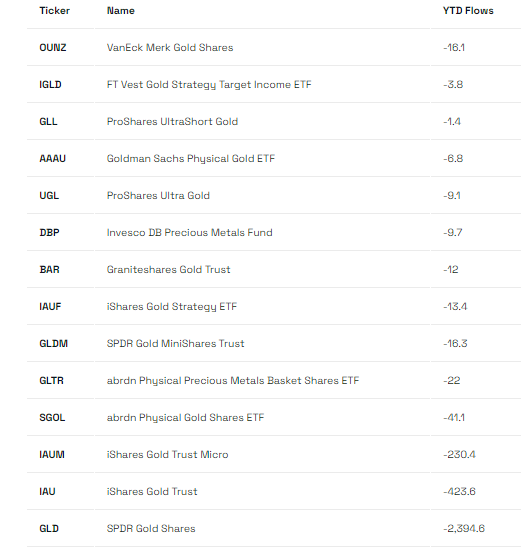Screen dimensions: 521x553
Task: Select the OUNZ ticker cell
Action: [x=53, y=48]
